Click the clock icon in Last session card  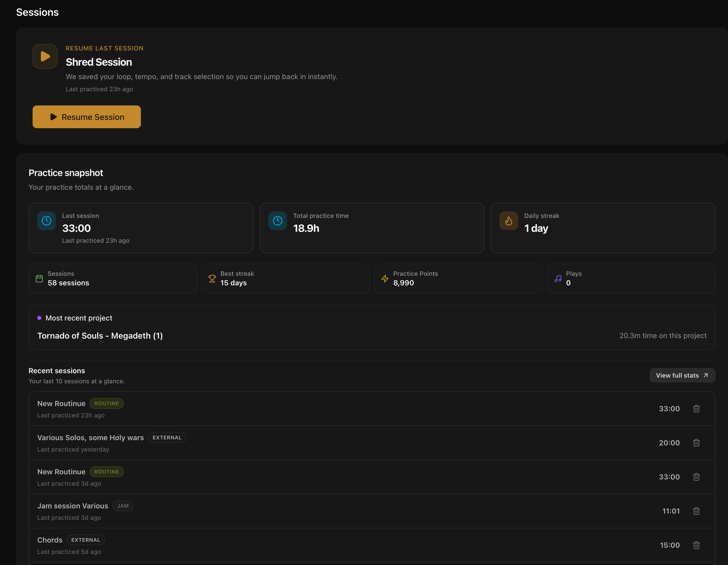pyautogui.click(x=46, y=221)
